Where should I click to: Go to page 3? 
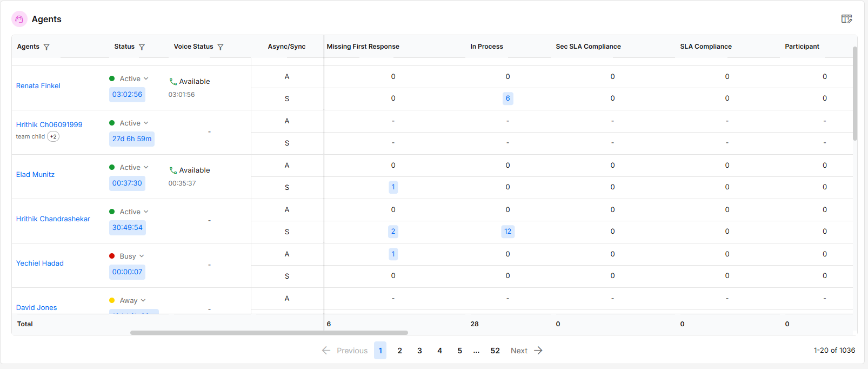(x=419, y=351)
